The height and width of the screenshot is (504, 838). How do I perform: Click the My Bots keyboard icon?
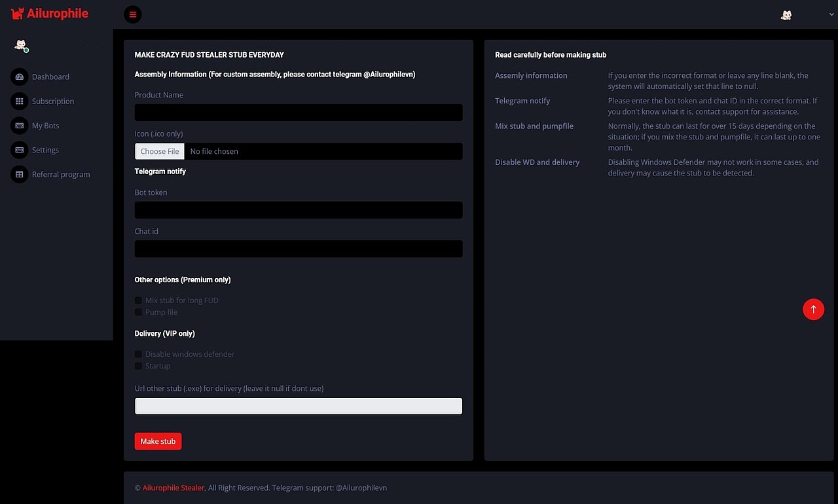[19, 126]
